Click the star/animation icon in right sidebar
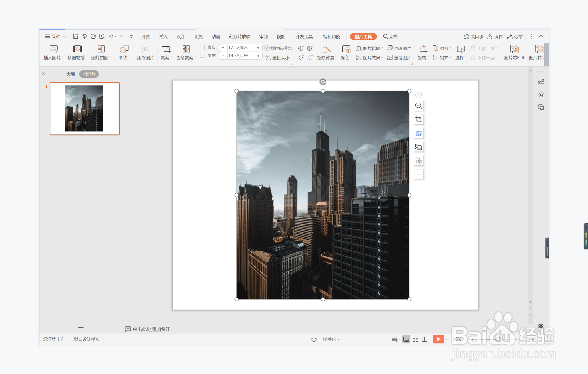Viewport: 588px width, 374px height. [x=541, y=95]
